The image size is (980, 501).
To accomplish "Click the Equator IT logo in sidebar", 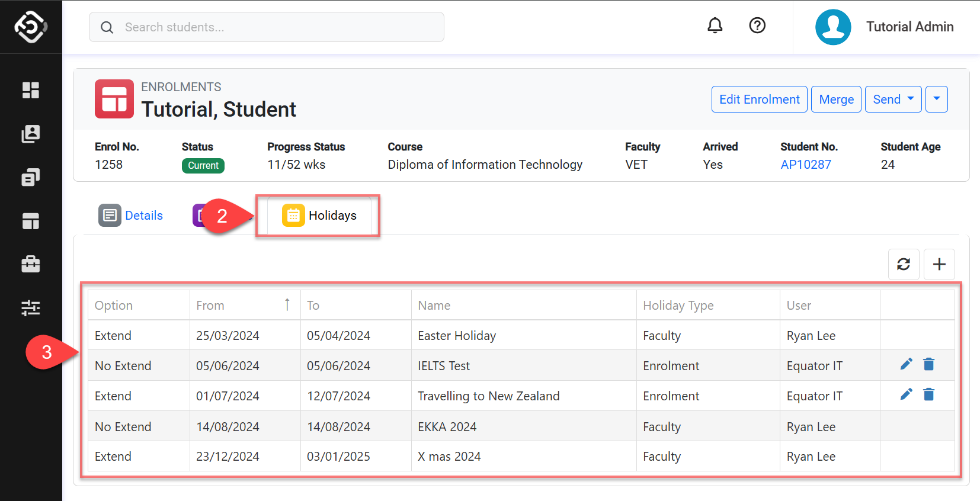I will tap(31, 27).
